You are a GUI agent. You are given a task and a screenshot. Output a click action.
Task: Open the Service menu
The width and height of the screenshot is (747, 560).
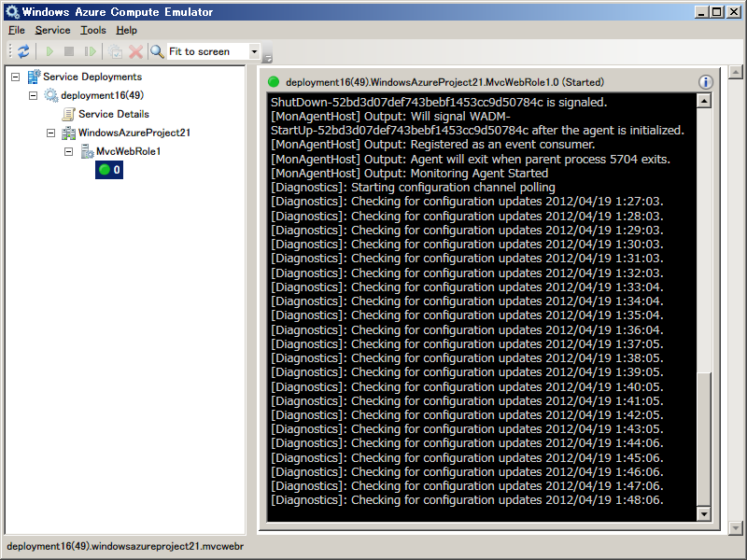52,30
